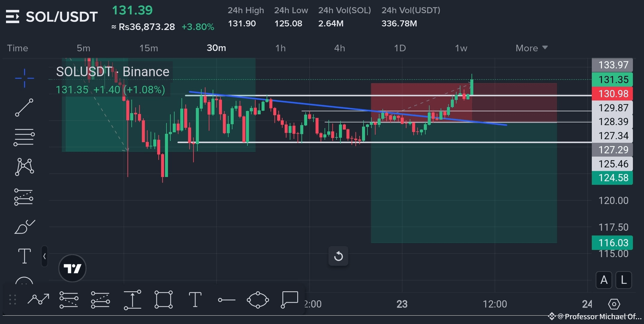Select the 30m timeframe tab
Screen dimensions: 644x324
216,48
